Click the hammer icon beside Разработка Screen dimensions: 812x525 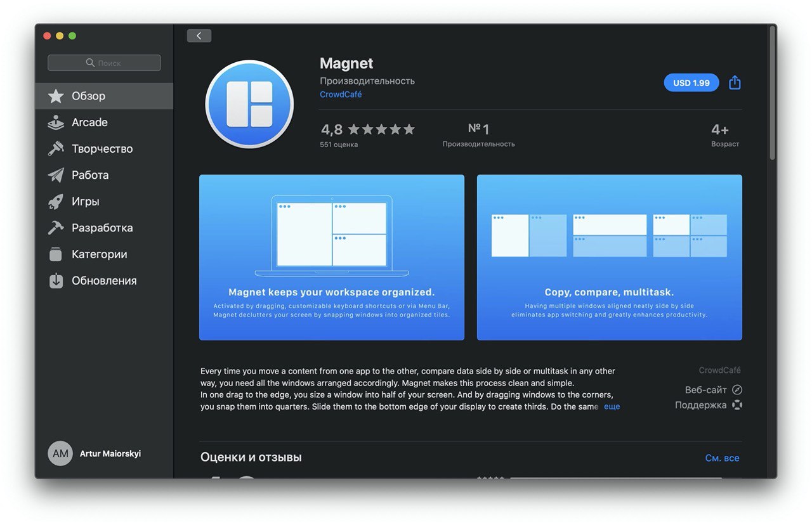[56, 228]
